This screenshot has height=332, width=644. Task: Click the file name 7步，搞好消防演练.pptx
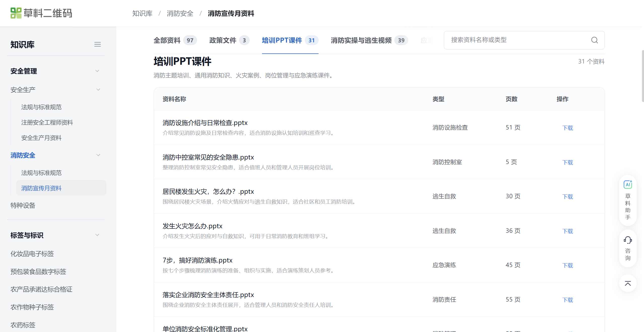[x=198, y=260]
